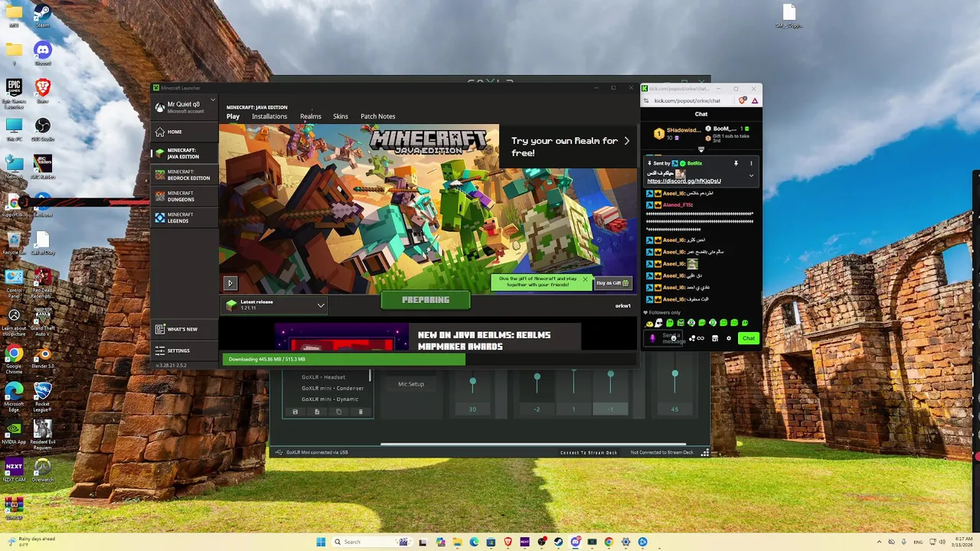Viewport: 980px width, 551px height.
Task: Click the GoXLR profile delete trash icon
Action: click(x=361, y=412)
